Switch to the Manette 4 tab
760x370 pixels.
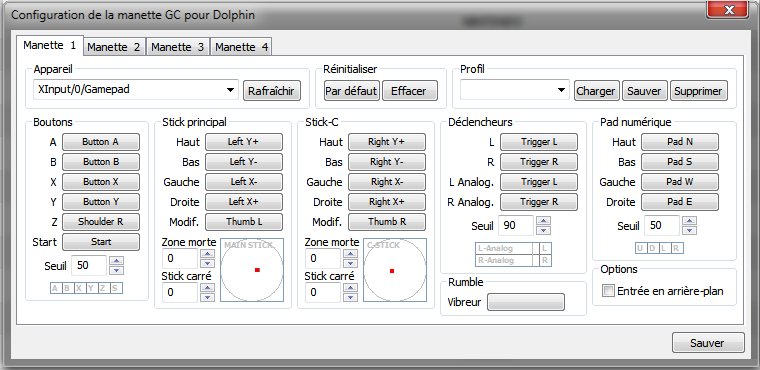coord(241,47)
